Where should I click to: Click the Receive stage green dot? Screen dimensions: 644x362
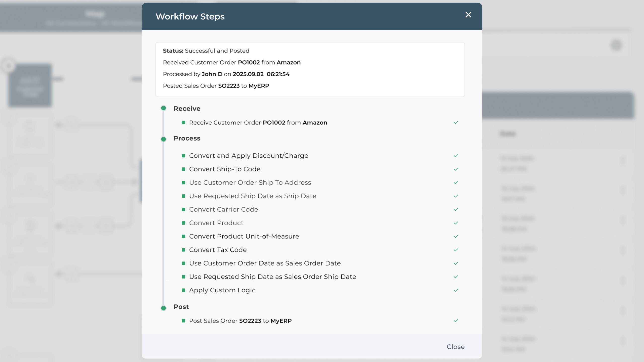click(164, 108)
